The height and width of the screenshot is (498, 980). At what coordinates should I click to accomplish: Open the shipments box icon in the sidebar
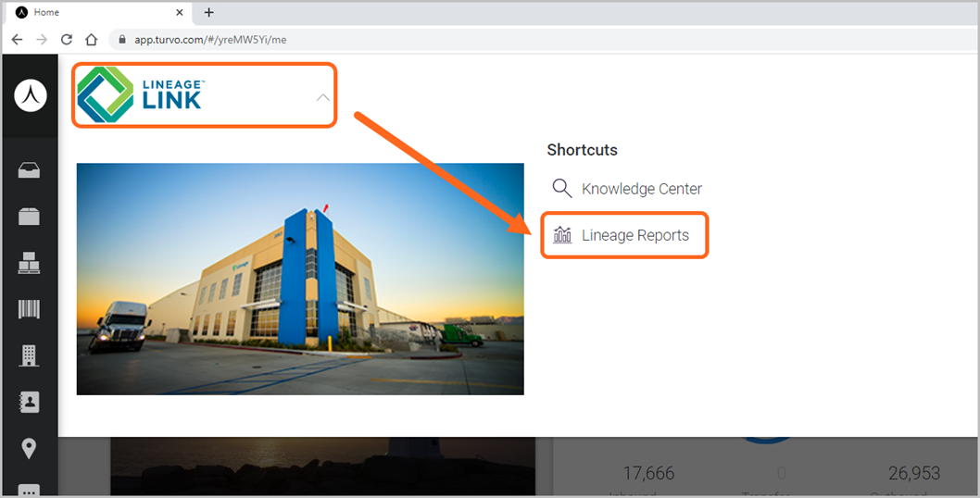[29, 217]
